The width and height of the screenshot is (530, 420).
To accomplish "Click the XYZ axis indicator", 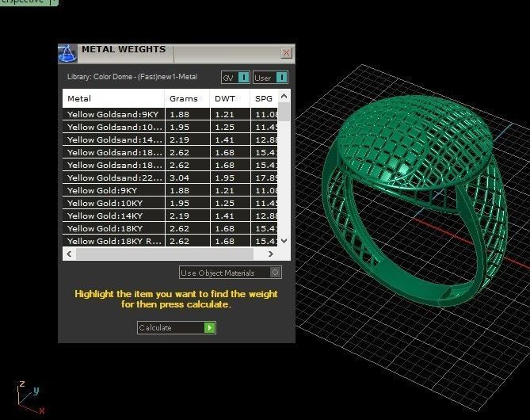I will click(x=30, y=397).
